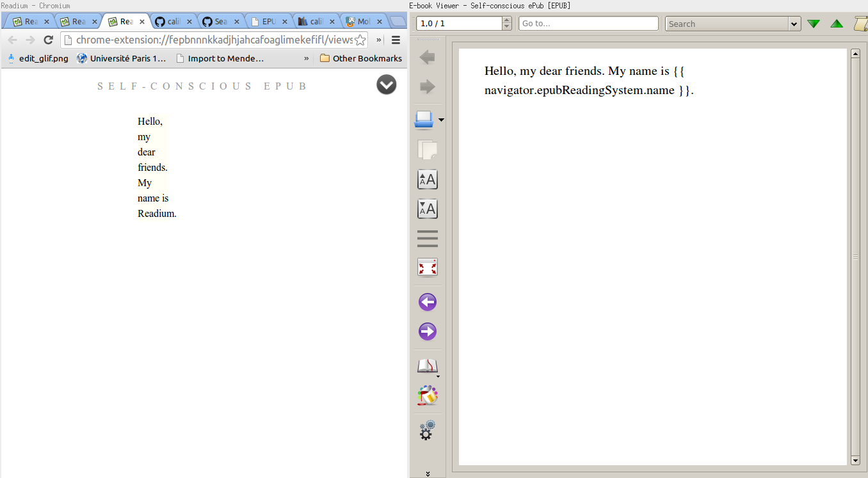The image size is (868, 478).
Task: Increment page number with spinner up arrow
Action: pos(508,20)
